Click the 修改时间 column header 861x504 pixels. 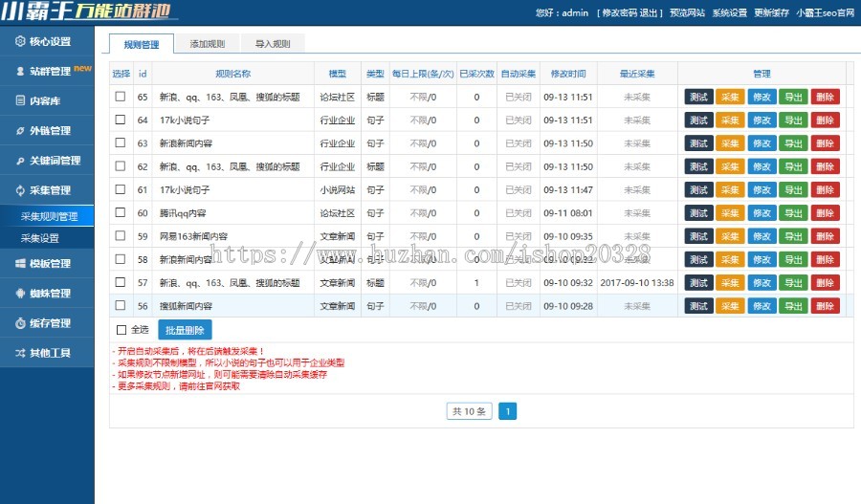coord(568,74)
